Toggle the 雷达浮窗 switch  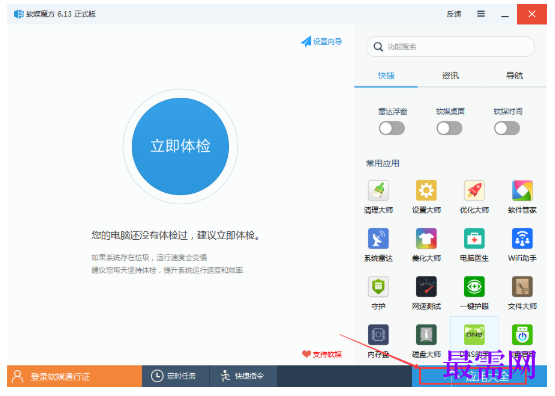pyautogui.click(x=392, y=128)
